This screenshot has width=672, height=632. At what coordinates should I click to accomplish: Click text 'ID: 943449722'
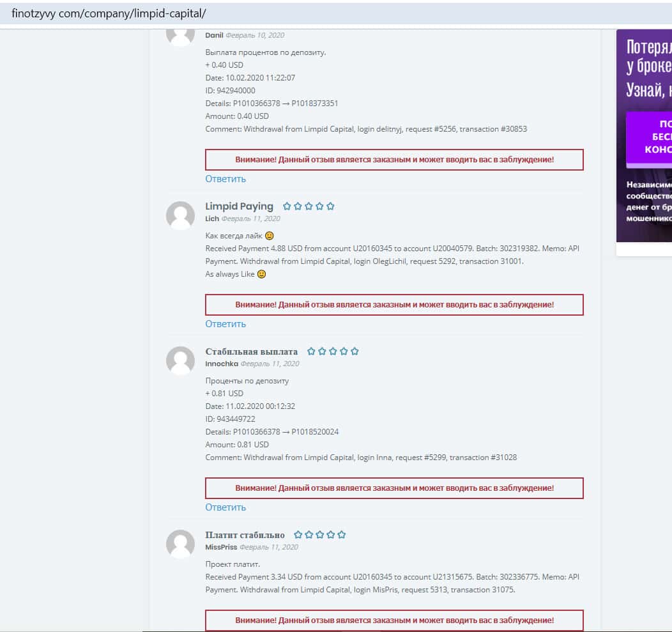(230, 419)
